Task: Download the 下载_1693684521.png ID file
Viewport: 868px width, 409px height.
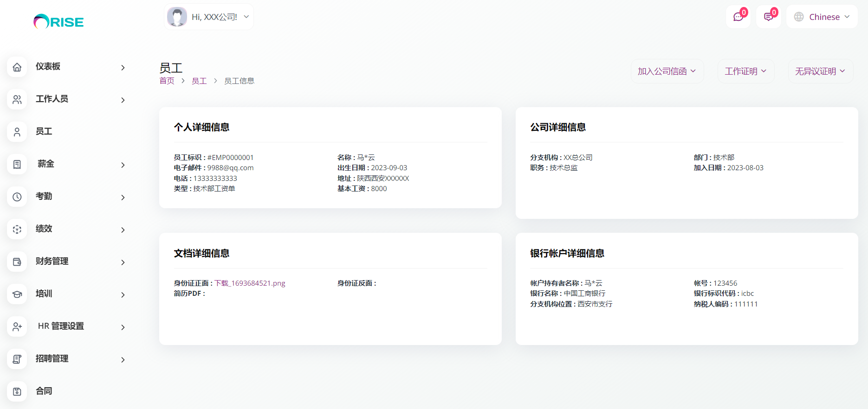Action: (250, 283)
